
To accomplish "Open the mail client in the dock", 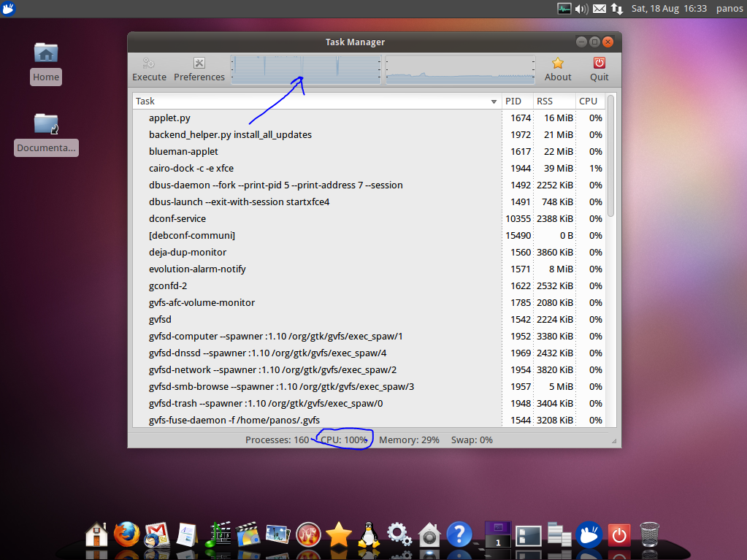I will pyautogui.click(x=157, y=534).
